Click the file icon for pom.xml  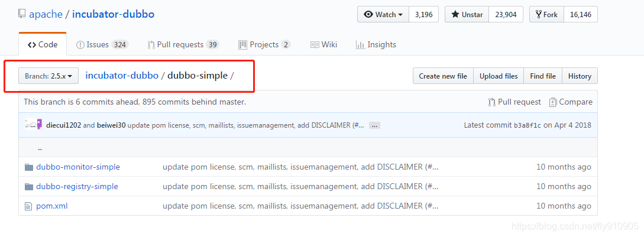click(x=28, y=206)
